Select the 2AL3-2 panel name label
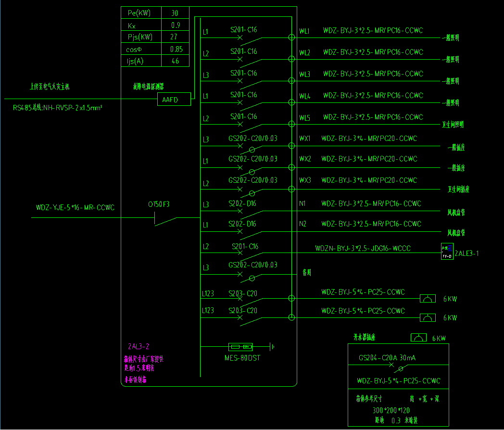Screen dimensions: 504x430 coord(137,346)
